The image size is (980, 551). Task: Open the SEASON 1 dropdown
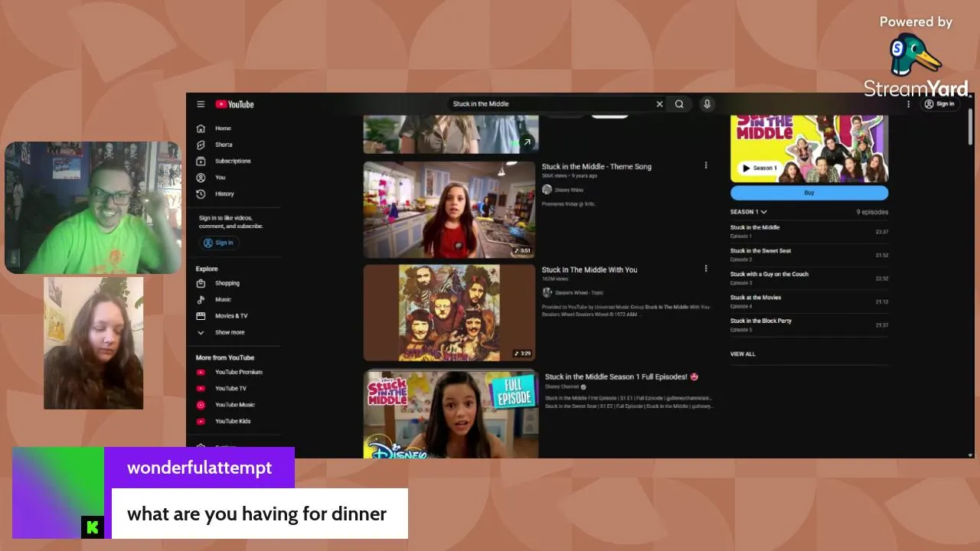click(x=749, y=212)
